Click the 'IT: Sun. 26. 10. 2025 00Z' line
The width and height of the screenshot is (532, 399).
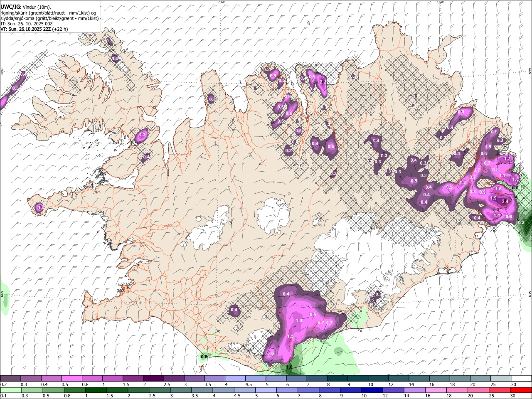coord(27,24)
